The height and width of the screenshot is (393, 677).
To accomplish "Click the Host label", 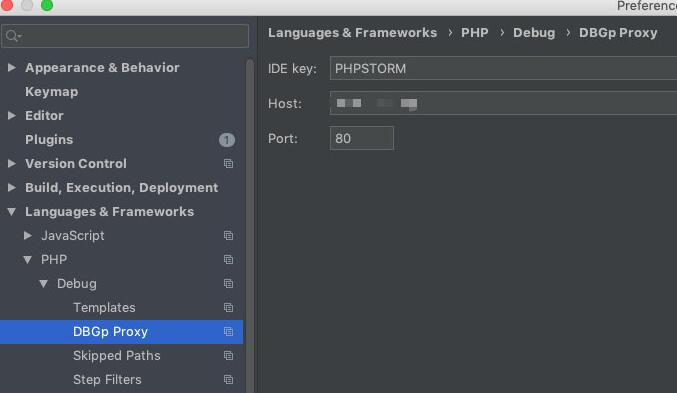I will (285, 104).
